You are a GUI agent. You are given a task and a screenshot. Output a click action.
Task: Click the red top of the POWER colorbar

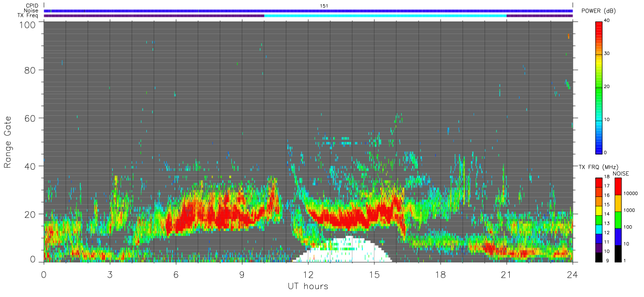click(599, 29)
